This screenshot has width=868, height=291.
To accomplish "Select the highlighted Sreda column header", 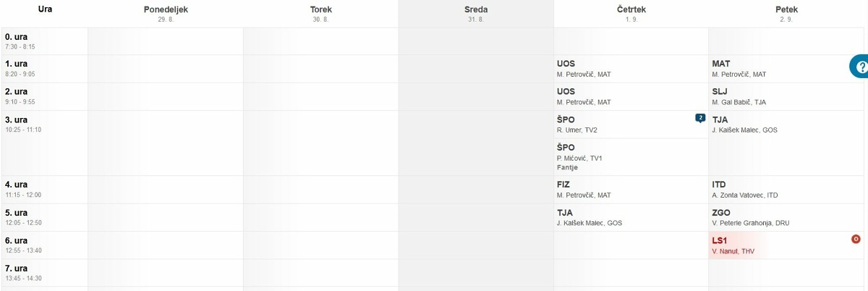I will [x=476, y=14].
